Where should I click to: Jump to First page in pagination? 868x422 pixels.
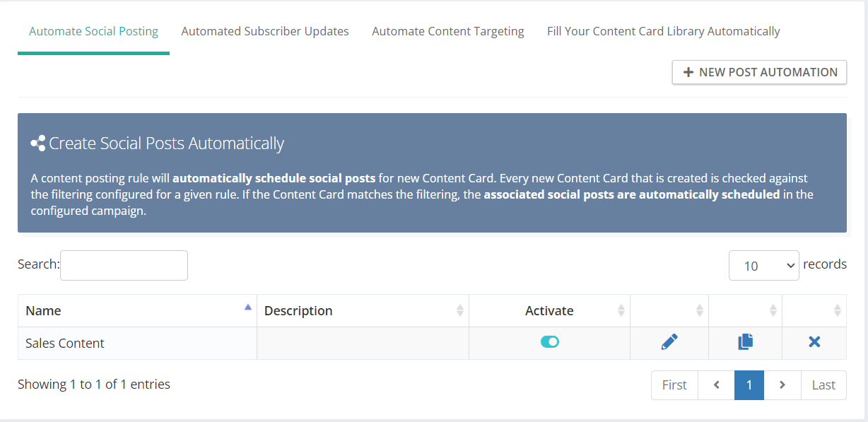coord(674,385)
